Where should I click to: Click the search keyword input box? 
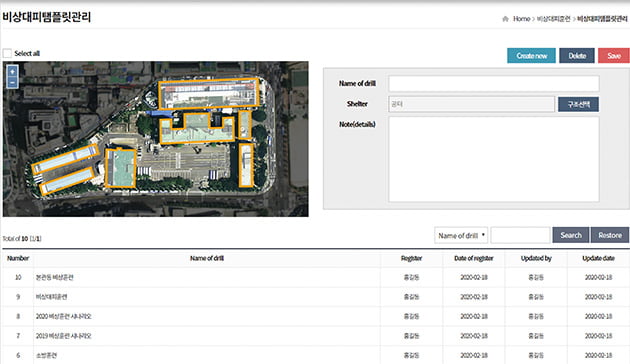(520, 235)
